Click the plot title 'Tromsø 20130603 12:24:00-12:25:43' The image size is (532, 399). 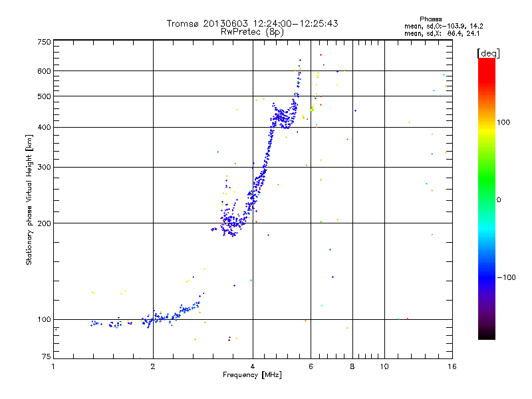pos(252,23)
